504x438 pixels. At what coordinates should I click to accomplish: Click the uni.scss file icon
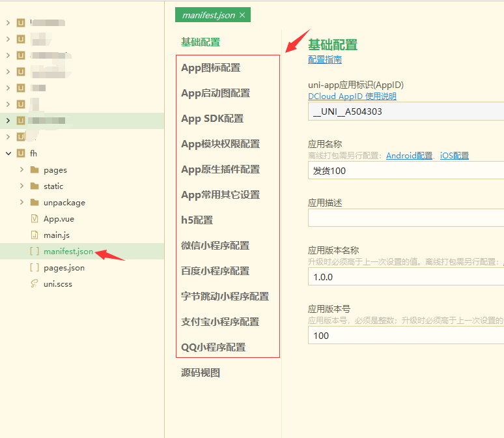coord(35,284)
